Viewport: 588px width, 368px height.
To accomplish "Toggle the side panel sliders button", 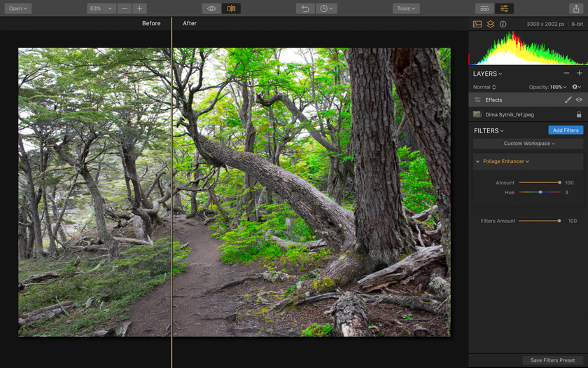I will point(504,8).
